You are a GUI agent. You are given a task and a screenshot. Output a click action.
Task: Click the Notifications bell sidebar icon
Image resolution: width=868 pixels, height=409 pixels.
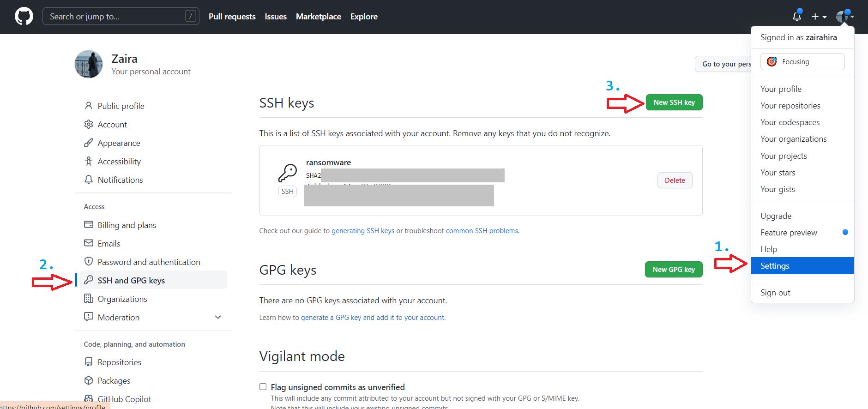[89, 180]
